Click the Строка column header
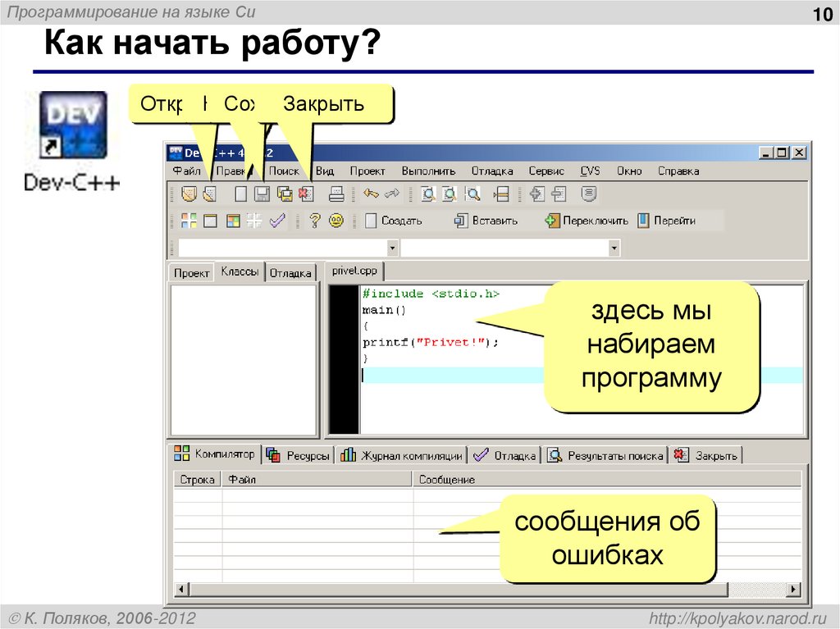 point(198,480)
